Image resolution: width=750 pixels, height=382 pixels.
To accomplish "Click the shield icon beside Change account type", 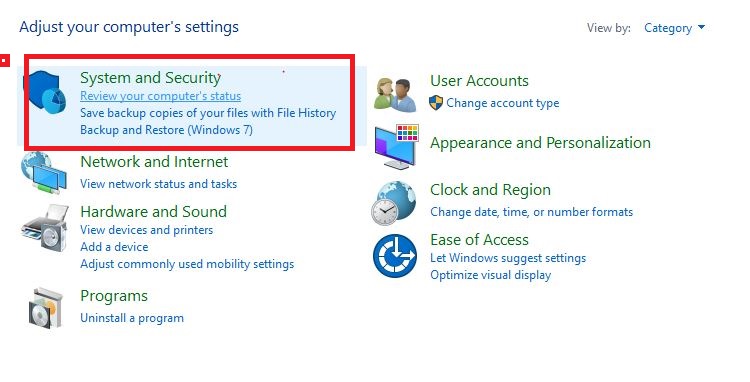I will click(436, 102).
